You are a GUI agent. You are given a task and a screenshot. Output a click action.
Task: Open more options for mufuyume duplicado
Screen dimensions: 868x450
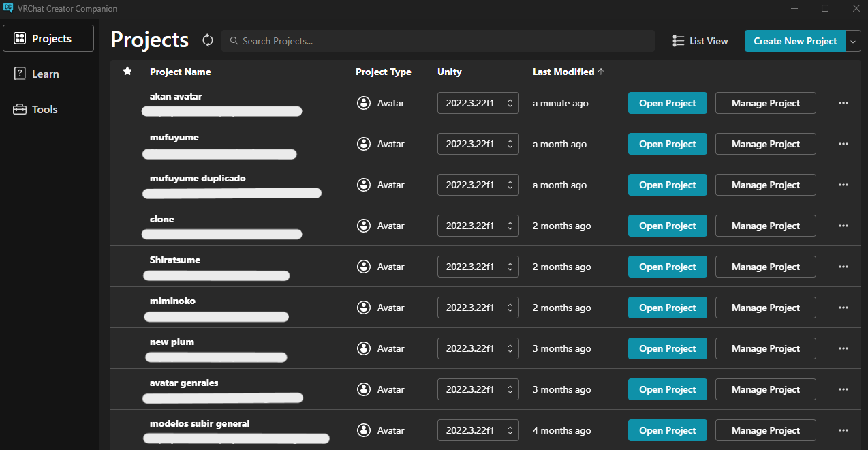coord(843,185)
